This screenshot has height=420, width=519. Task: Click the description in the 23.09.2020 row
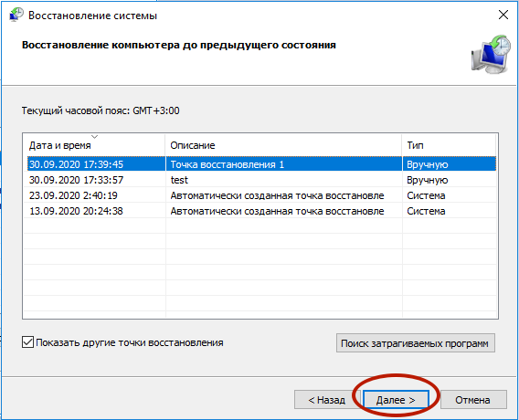278,195
